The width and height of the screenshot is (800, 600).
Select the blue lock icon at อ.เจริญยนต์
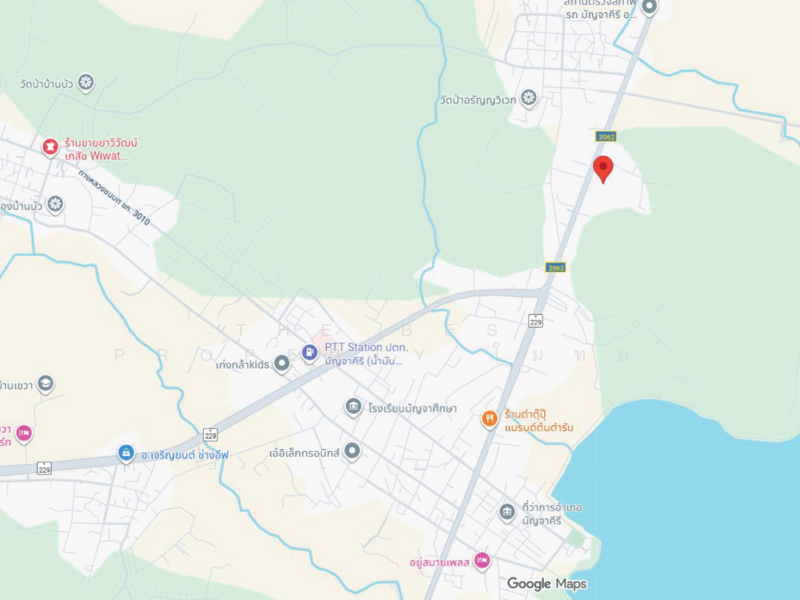[x=126, y=453]
